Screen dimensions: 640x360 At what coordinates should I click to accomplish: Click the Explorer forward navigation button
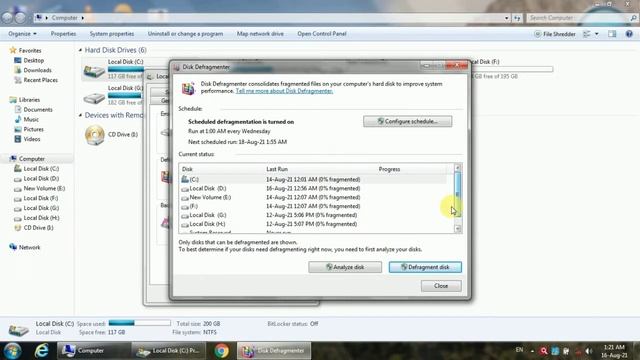click(20, 18)
